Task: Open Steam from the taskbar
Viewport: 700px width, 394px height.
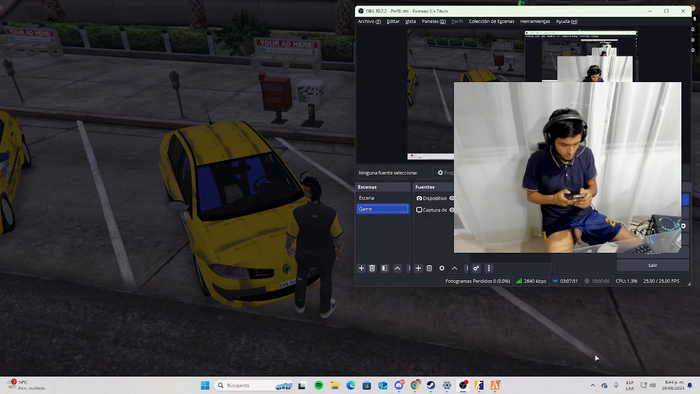Action: 431,385
